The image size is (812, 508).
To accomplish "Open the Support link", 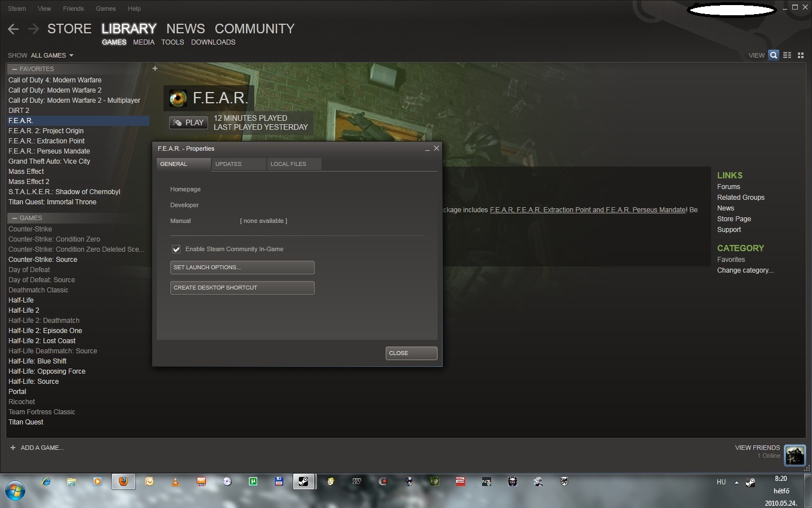I will pyautogui.click(x=729, y=230).
